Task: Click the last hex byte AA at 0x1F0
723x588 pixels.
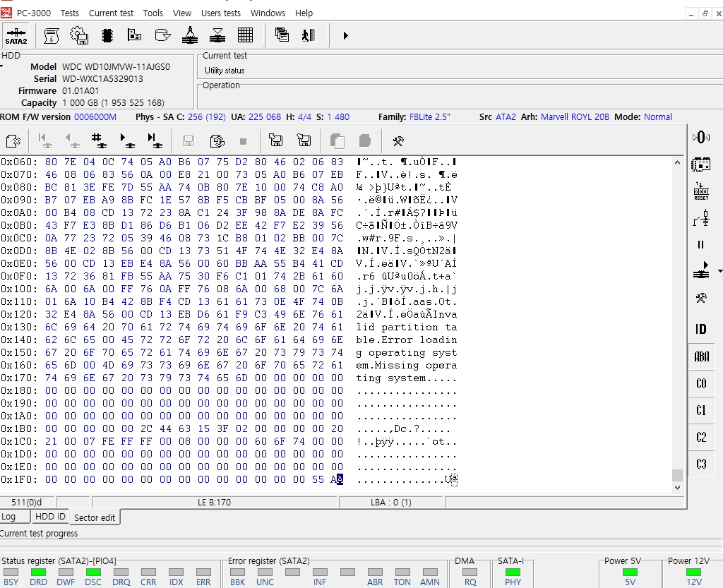Action: (337, 479)
